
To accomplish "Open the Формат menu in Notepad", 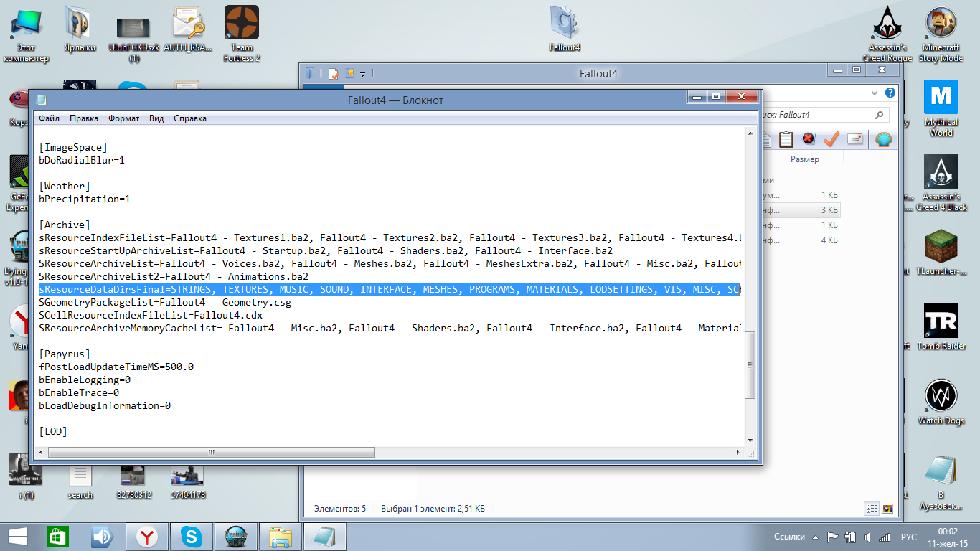I will [x=124, y=118].
